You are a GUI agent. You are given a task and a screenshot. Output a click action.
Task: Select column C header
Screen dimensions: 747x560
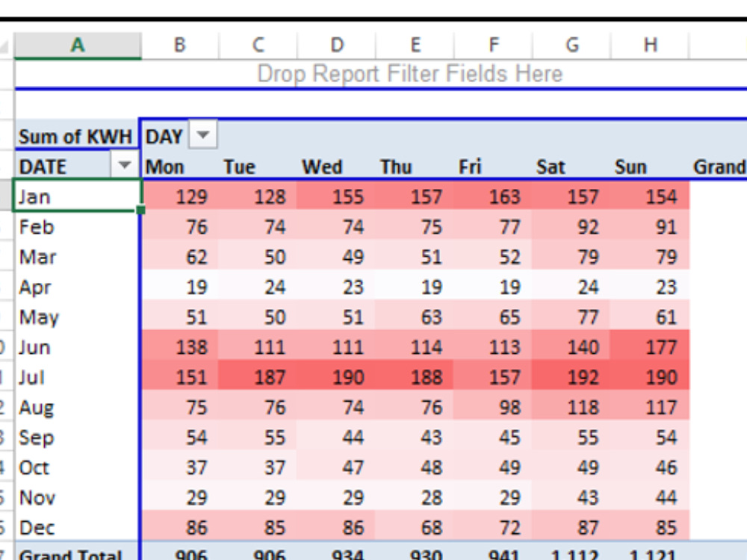point(258,46)
